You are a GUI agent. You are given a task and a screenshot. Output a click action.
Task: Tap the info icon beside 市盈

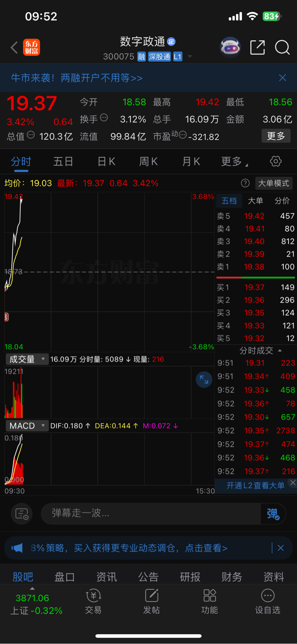click(x=183, y=135)
